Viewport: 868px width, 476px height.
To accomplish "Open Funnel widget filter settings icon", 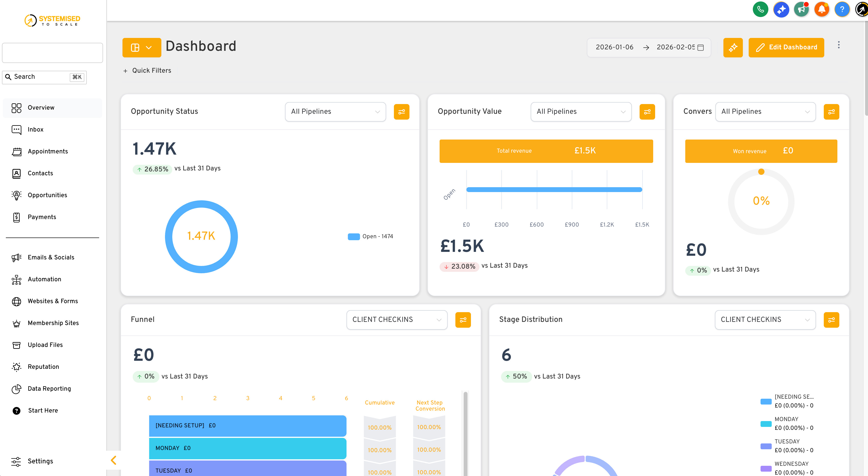I will coord(463,320).
